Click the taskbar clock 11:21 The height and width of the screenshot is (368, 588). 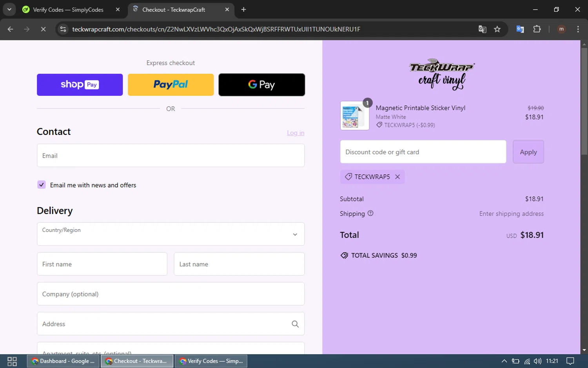[x=552, y=361]
